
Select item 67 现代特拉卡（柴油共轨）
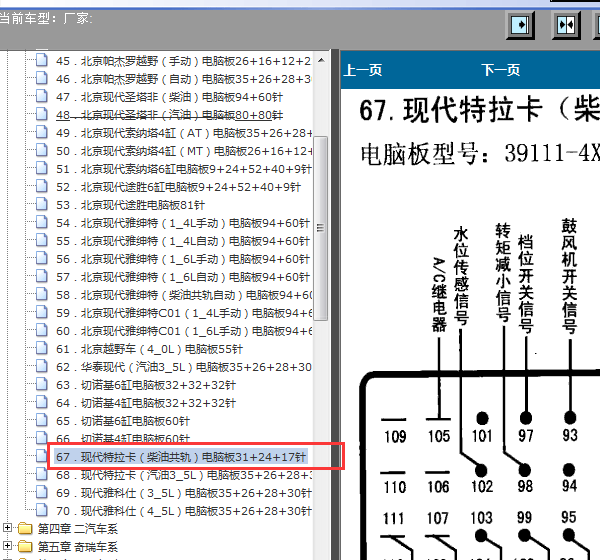(x=181, y=457)
